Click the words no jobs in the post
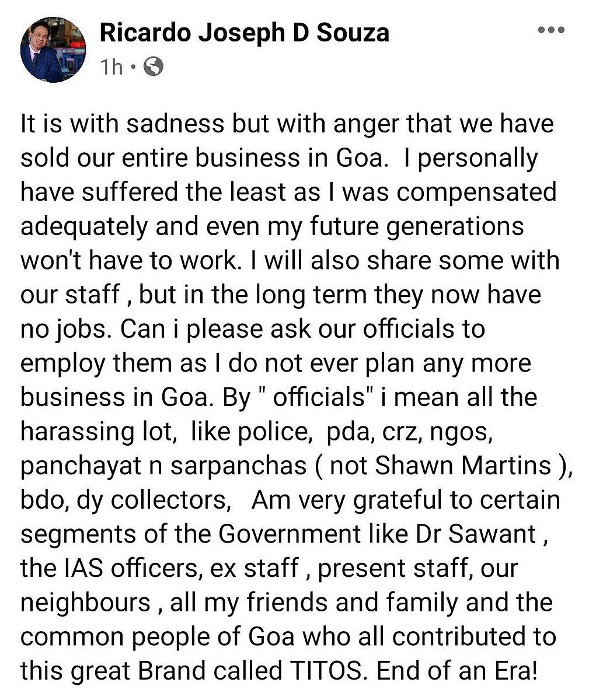The height and width of the screenshot is (700, 596). (x=64, y=329)
